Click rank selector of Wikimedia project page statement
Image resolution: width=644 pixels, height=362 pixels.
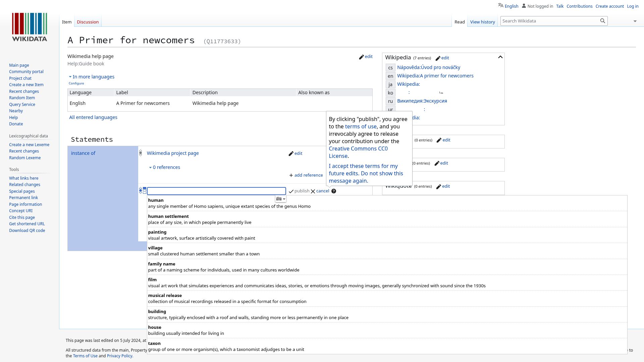(x=141, y=153)
